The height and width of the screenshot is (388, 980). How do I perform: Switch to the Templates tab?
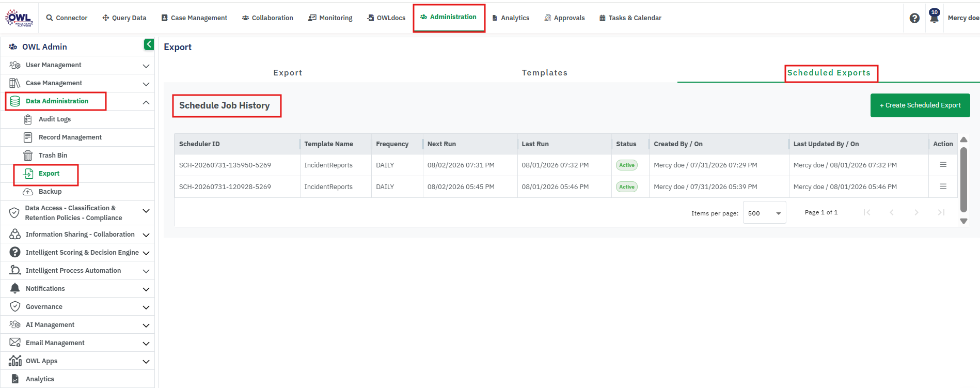coord(545,73)
